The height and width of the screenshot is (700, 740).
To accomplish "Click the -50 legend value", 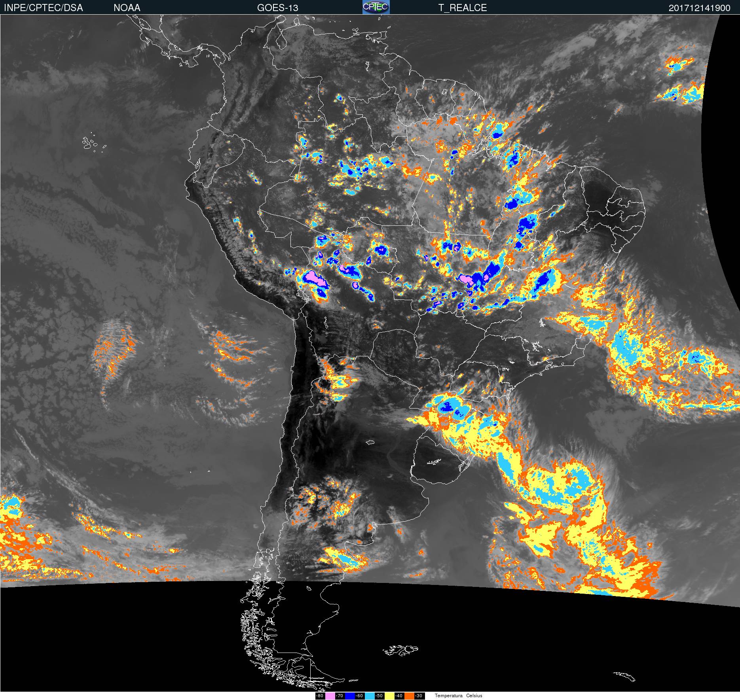I will 379,696.
